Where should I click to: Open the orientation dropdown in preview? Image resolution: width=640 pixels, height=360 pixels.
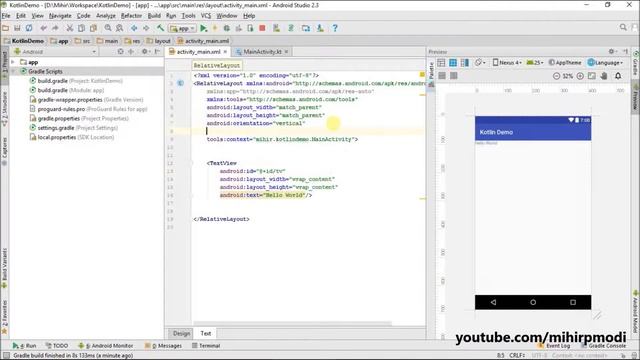point(480,62)
